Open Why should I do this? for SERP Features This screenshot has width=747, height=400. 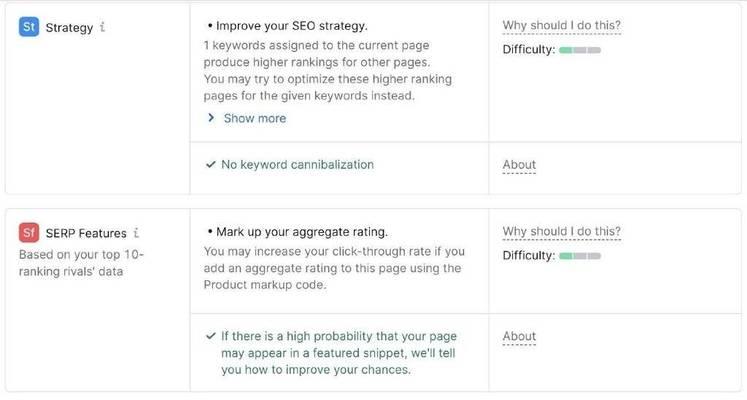tap(562, 231)
